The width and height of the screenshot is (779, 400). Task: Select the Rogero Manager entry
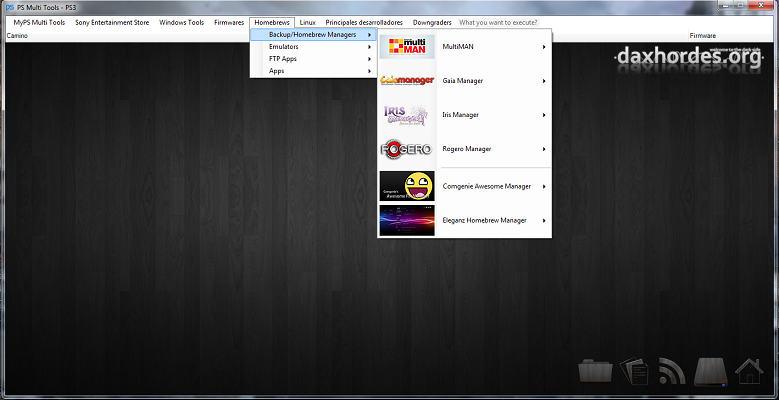coord(465,149)
